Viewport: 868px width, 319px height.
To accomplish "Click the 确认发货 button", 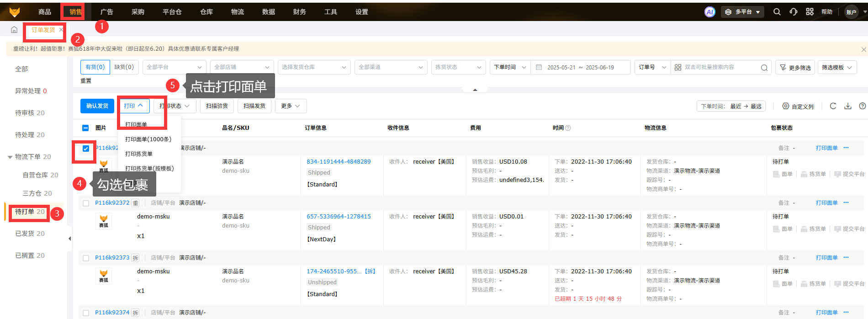I will [97, 106].
